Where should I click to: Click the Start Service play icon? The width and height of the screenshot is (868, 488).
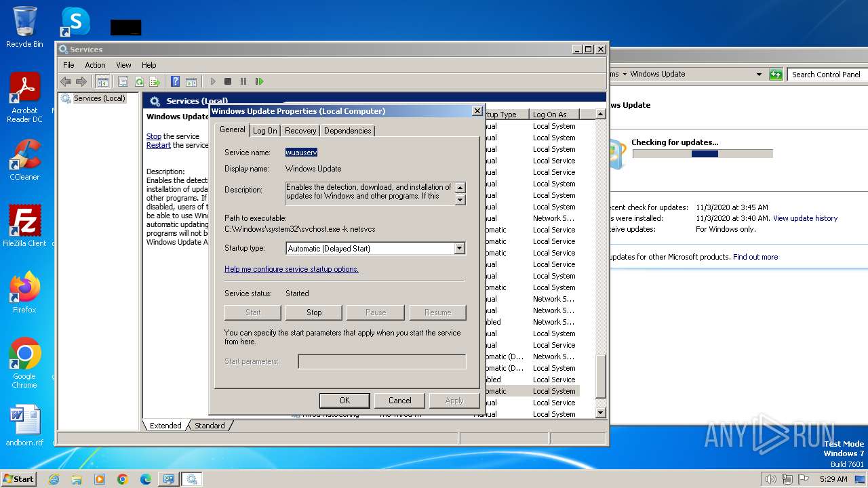click(x=212, y=81)
